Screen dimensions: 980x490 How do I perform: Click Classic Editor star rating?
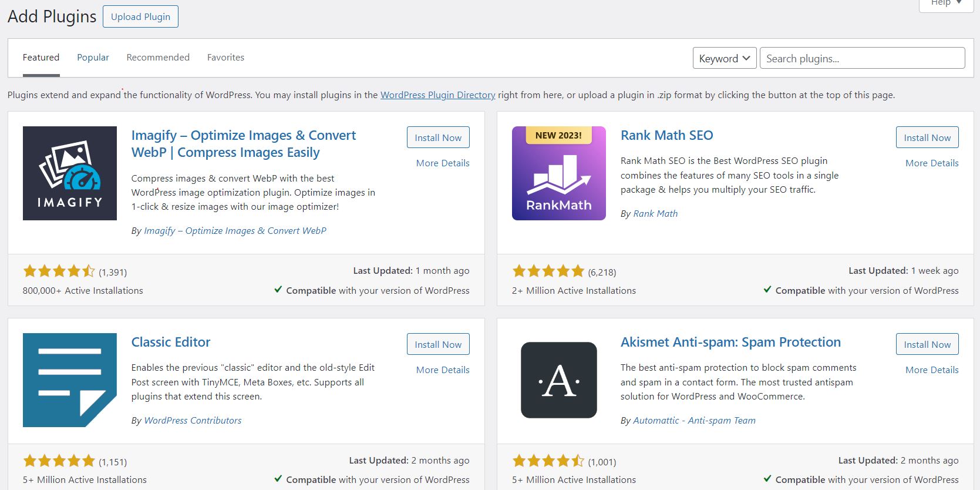point(59,461)
